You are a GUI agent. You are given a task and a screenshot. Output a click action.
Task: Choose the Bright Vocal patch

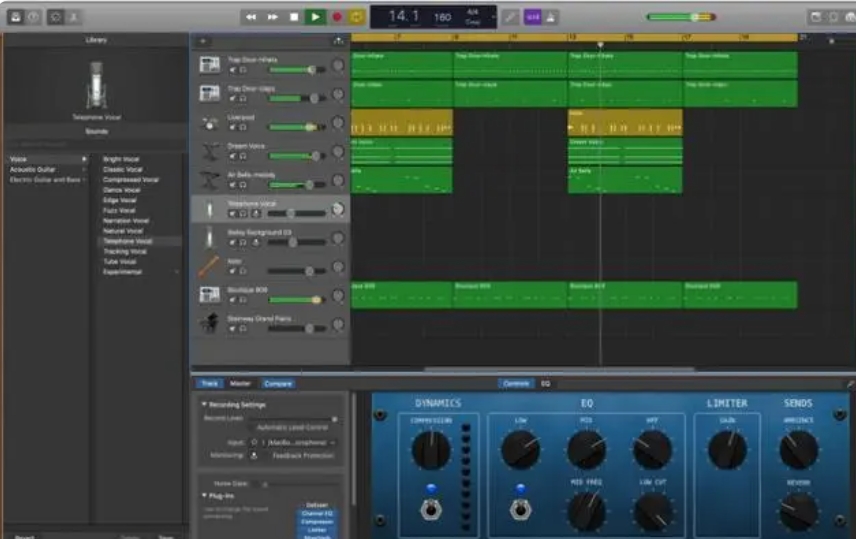(x=121, y=159)
